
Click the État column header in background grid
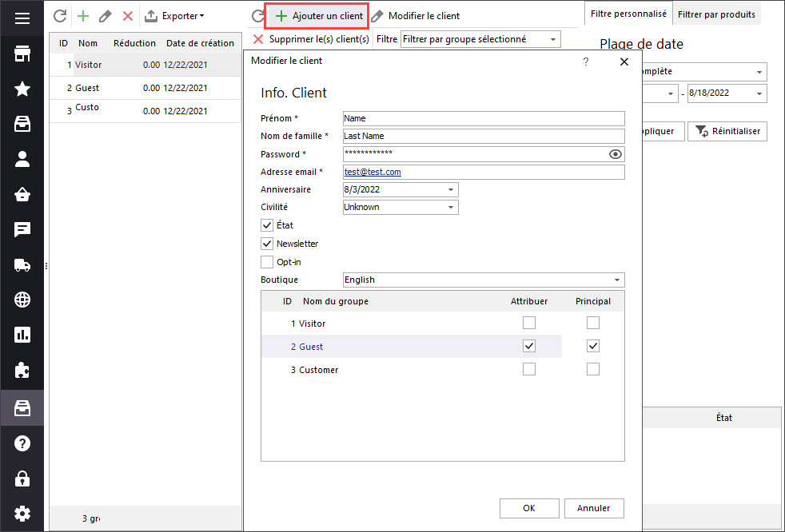point(724,418)
